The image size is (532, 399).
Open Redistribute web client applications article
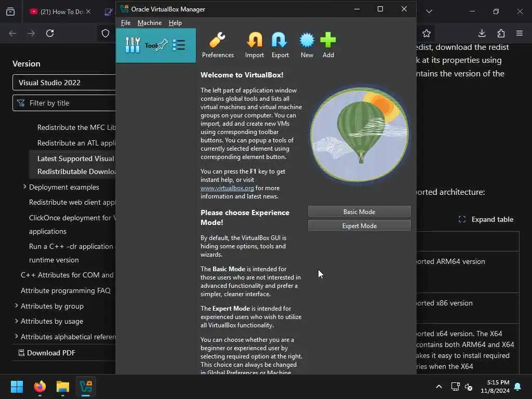tap(72, 202)
